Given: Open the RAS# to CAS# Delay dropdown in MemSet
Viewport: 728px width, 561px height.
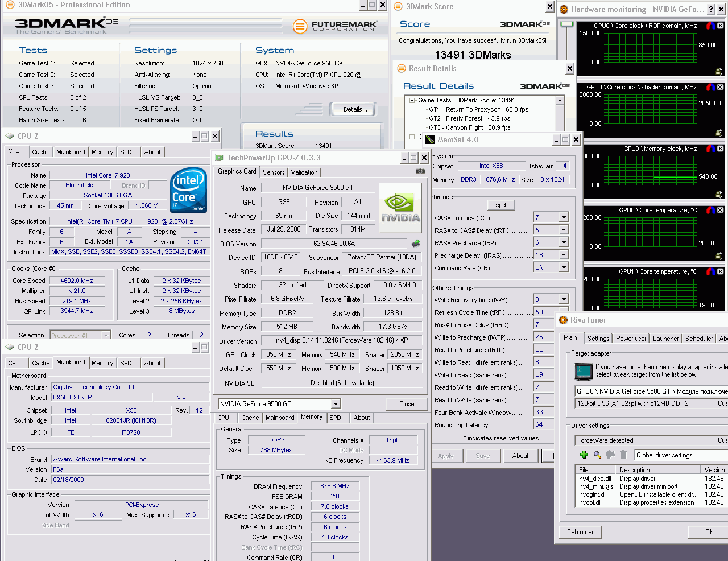Looking at the screenshot, I should (x=564, y=230).
